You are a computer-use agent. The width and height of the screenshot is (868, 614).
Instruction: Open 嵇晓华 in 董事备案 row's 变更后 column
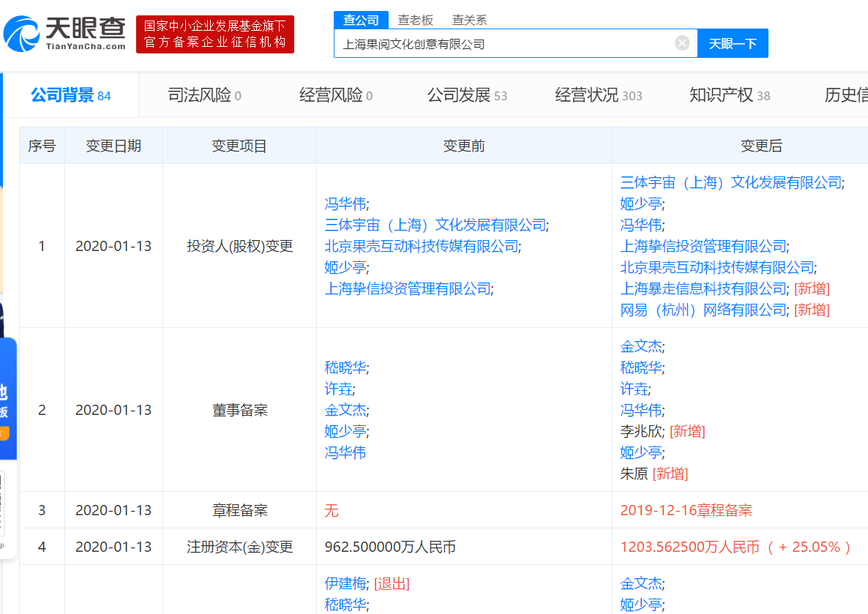point(641,367)
